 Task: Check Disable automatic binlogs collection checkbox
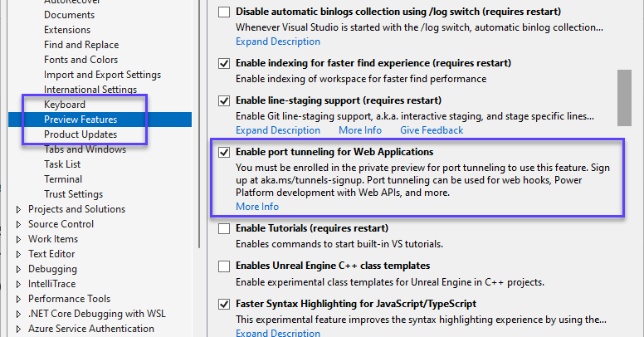point(224,12)
